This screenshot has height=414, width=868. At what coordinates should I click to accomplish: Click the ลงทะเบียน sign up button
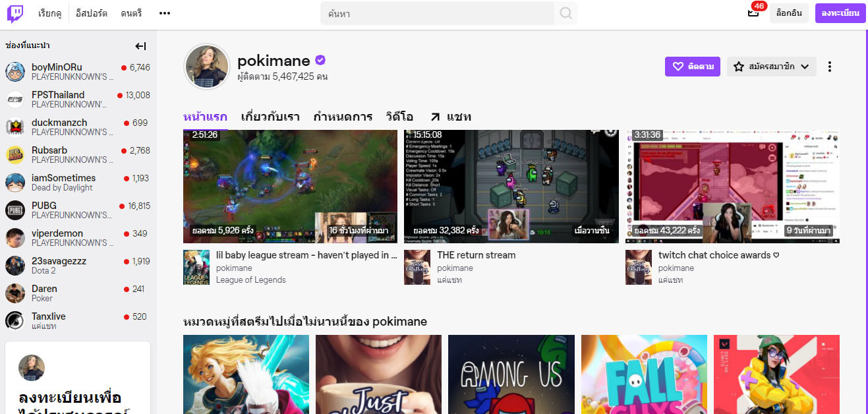click(x=840, y=13)
